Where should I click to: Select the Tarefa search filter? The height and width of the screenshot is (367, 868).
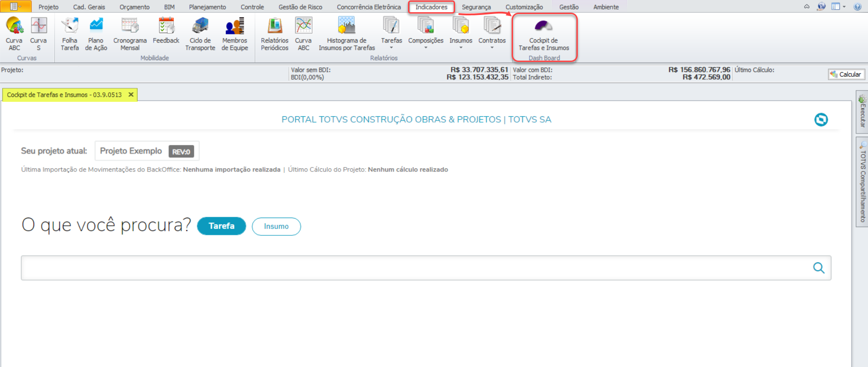221,226
